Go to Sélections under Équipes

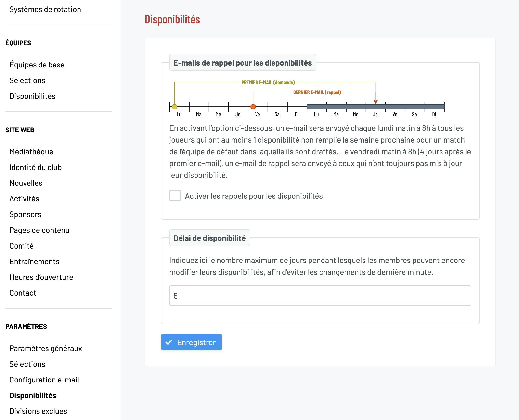pyautogui.click(x=27, y=80)
